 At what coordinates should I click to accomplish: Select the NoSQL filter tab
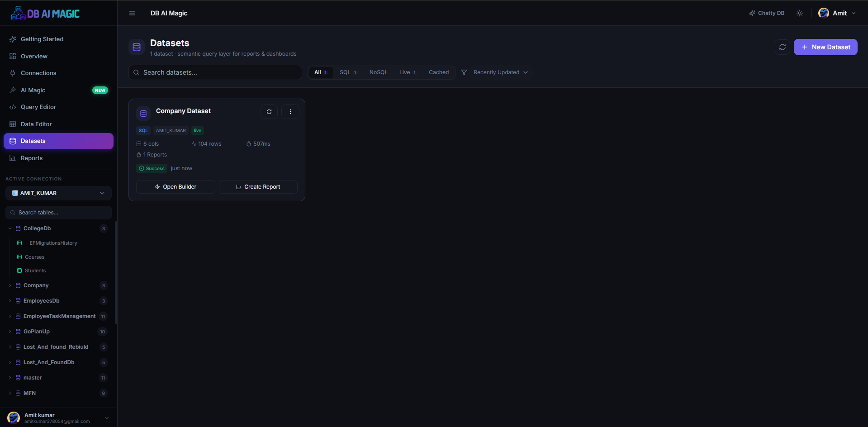point(379,72)
